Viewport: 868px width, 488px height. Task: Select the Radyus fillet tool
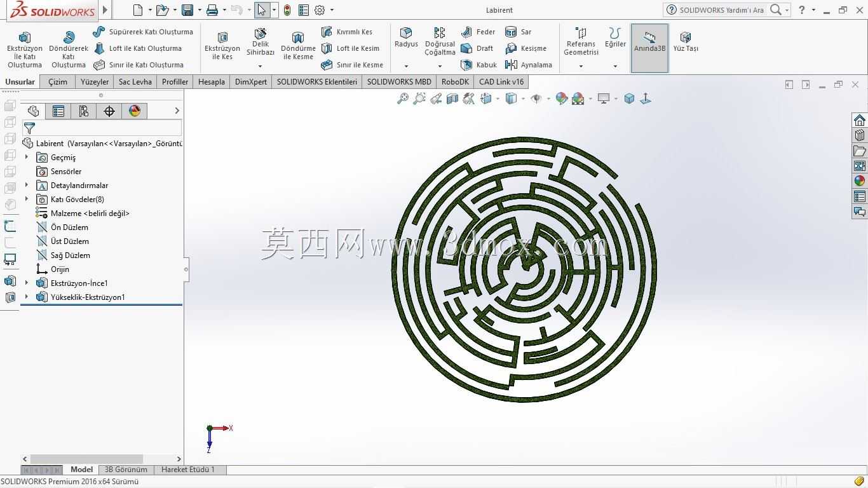coord(406,37)
